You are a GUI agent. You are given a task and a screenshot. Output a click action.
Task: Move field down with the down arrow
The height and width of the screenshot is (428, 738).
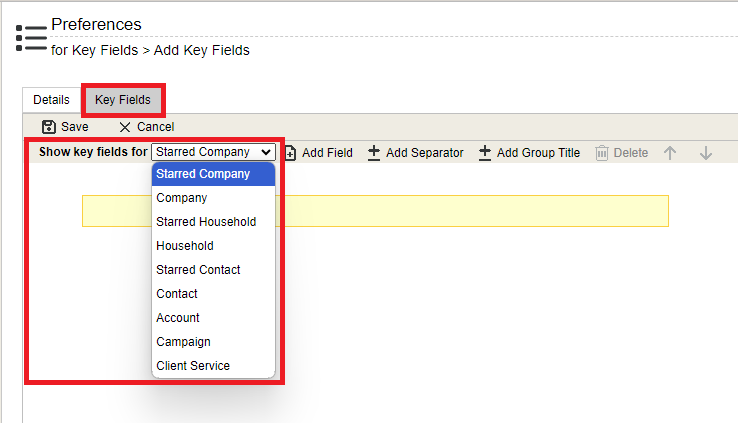(706, 153)
